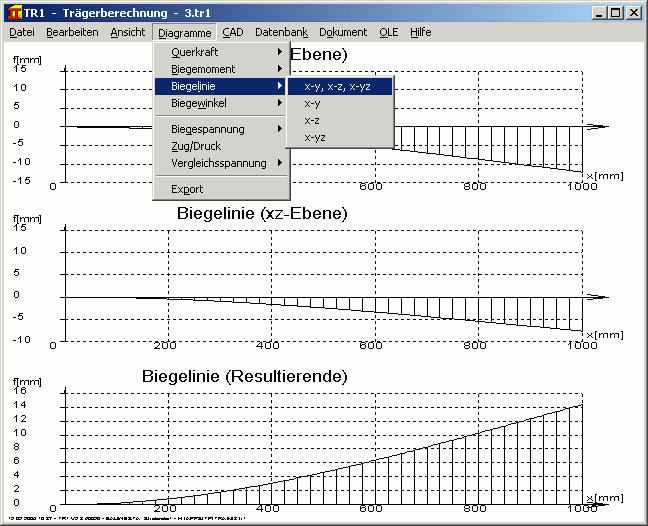Open the OLE menu
The height and width of the screenshot is (526, 648).
click(388, 32)
